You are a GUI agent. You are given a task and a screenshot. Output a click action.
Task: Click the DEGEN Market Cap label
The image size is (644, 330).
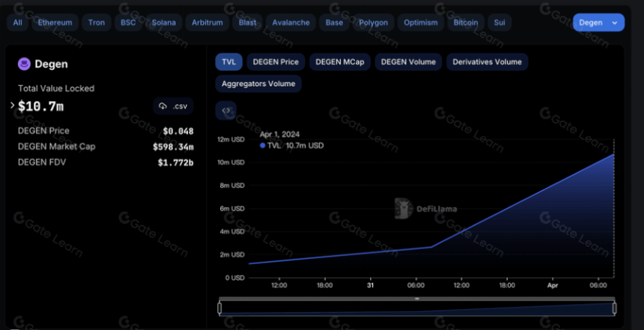click(x=57, y=147)
